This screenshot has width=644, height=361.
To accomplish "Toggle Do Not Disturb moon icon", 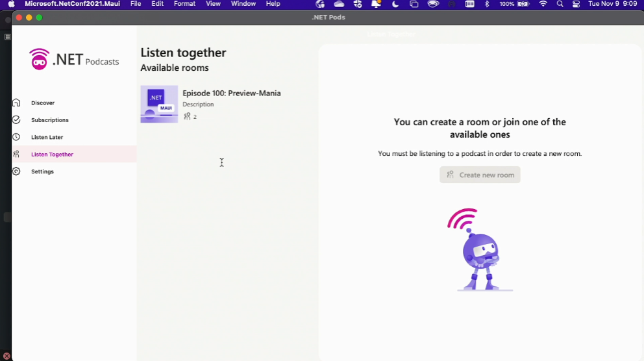I will coord(395,4).
